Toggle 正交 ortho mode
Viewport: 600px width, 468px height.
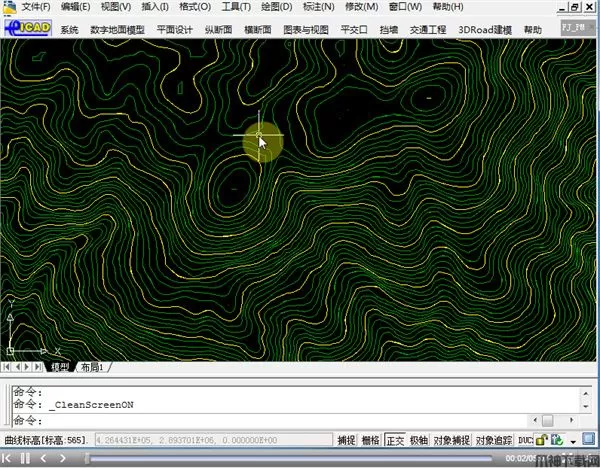pos(395,440)
